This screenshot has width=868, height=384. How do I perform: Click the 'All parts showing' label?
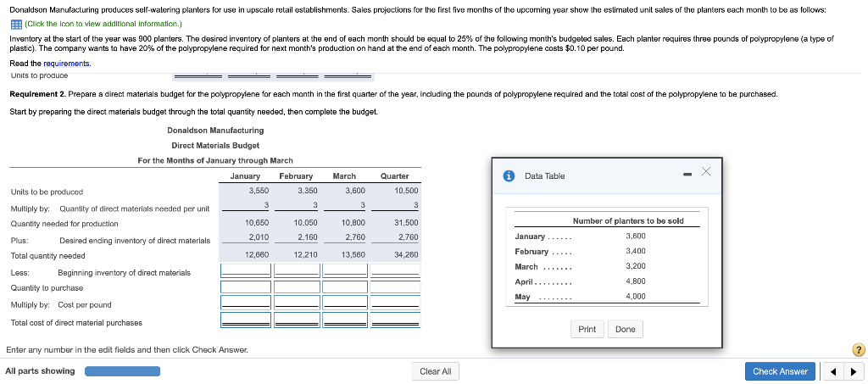[x=40, y=371]
